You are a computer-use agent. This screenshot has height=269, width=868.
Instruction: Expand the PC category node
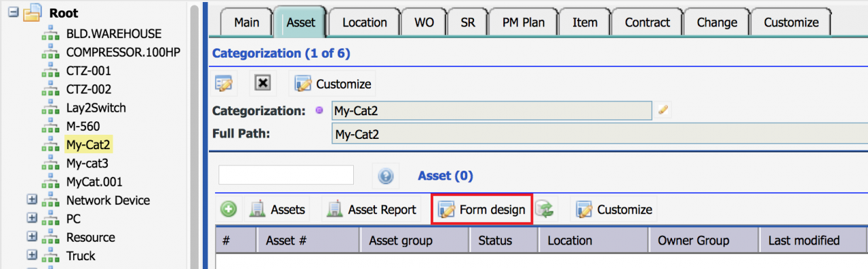tap(31, 218)
